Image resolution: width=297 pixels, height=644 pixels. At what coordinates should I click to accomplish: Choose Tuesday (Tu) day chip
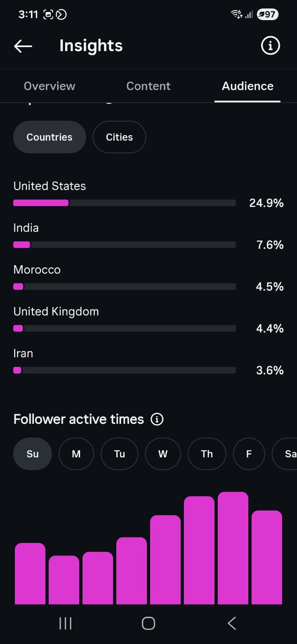pos(120,454)
